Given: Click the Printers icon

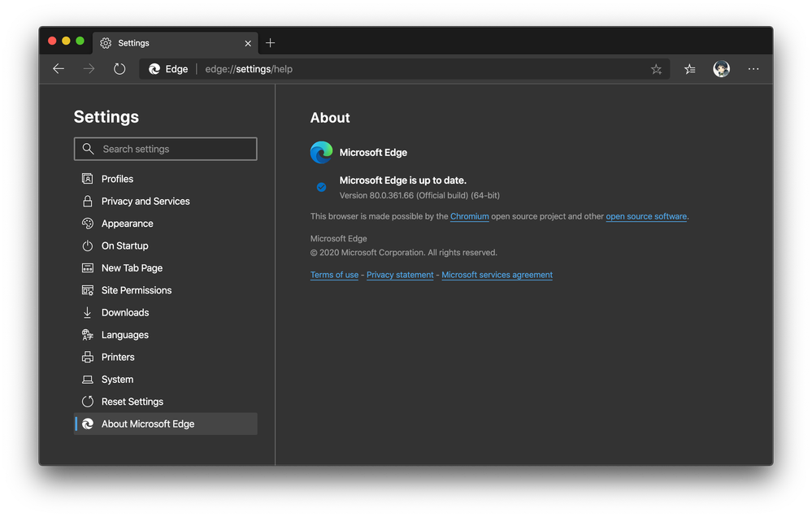Looking at the screenshot, I should 88,357.
